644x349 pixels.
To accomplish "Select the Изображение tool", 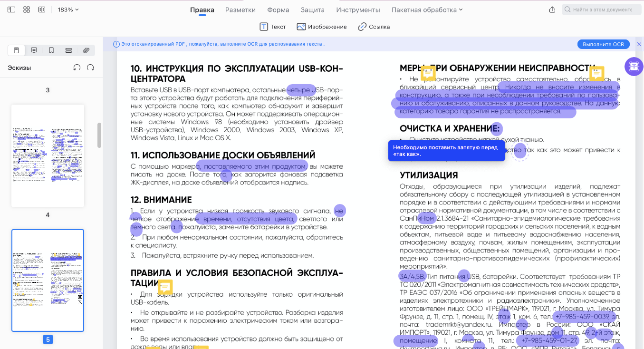I will click(322, 27).
